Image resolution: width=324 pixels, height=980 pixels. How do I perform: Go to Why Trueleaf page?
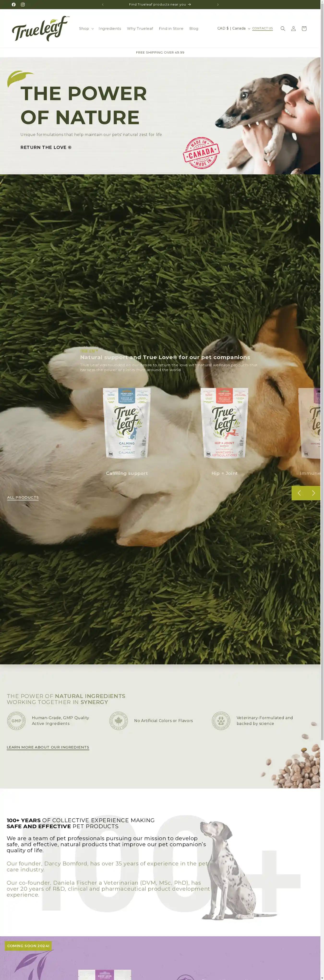pyautogui.click(x=140, y=29)
